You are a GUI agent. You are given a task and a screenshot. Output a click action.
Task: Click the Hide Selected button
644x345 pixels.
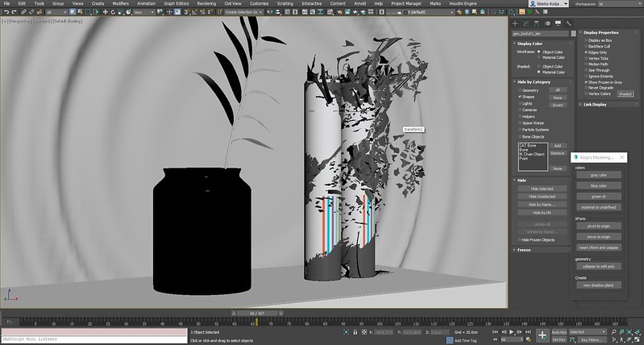pos(541,189)
